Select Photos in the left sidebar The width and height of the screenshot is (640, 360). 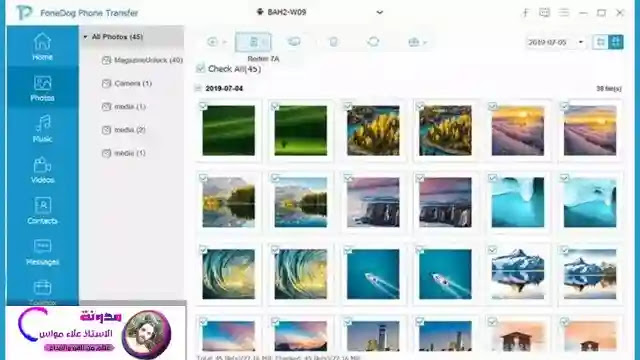coord(42,88)
